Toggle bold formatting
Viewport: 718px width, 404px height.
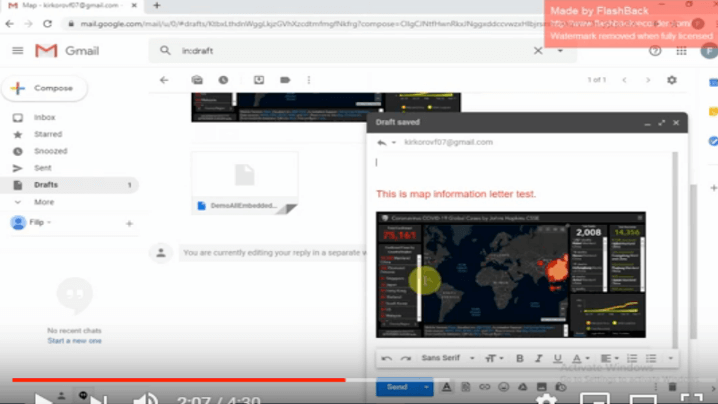[519, 359]
